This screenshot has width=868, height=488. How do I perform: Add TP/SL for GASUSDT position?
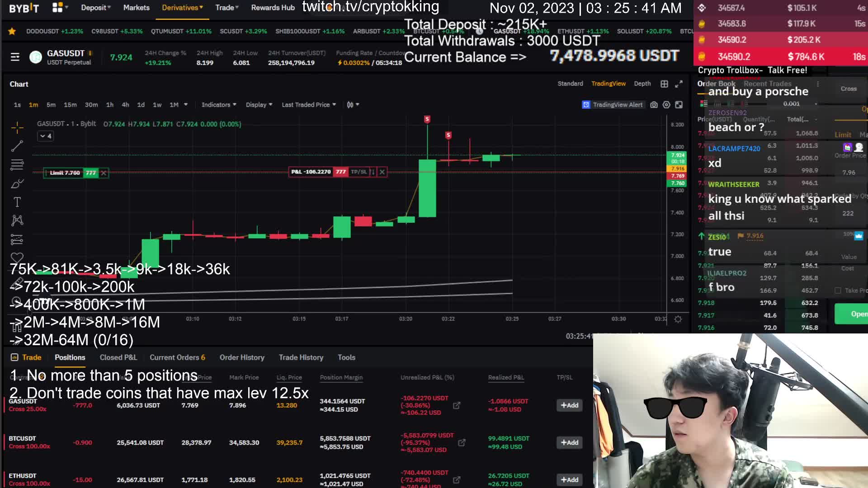pos(570,405)
